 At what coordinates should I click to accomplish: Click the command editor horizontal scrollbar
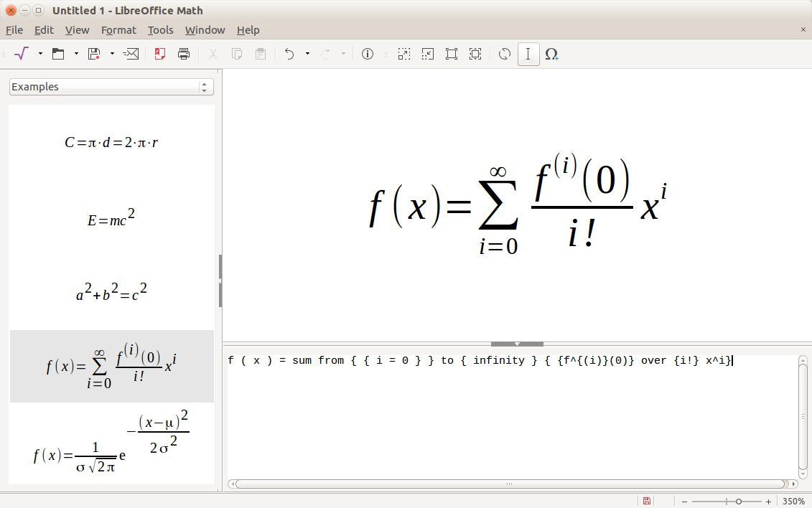(x=510, y=484)
